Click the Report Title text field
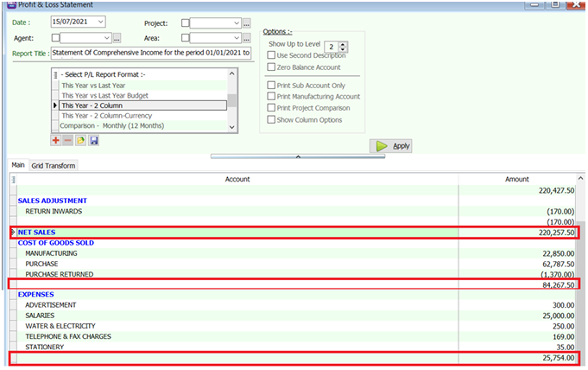This screenshot has height=370, width=588. coord(151,54)
